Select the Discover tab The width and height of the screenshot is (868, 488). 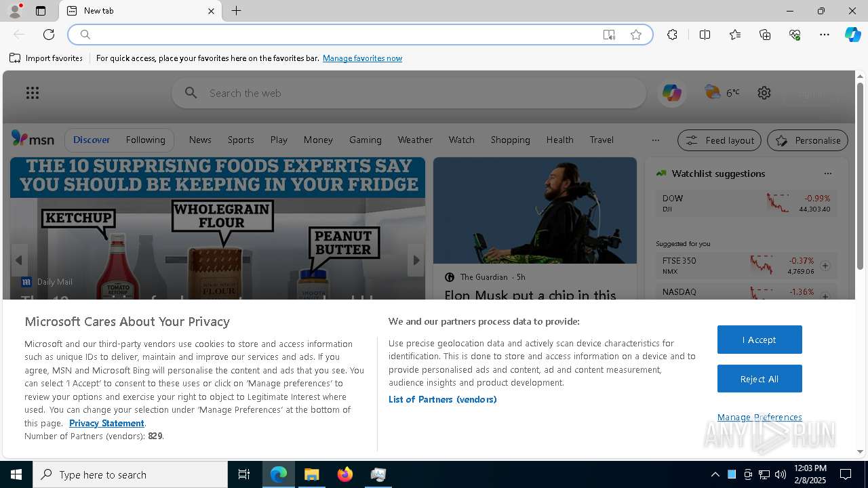pos(92,140)
